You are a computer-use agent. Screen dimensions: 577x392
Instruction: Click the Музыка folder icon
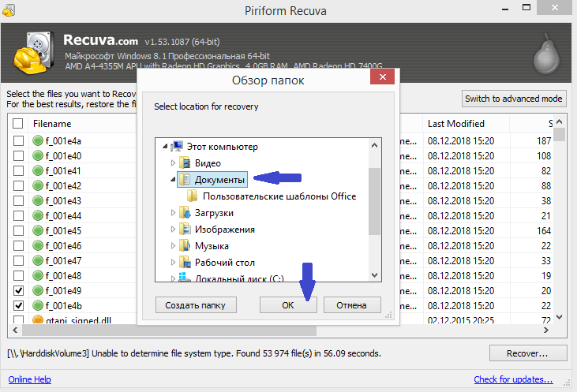point(185,245)
